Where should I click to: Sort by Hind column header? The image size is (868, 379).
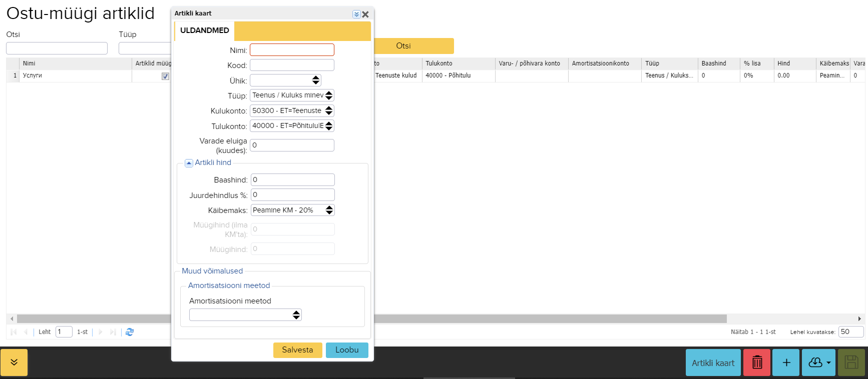[x=795, y=63]
